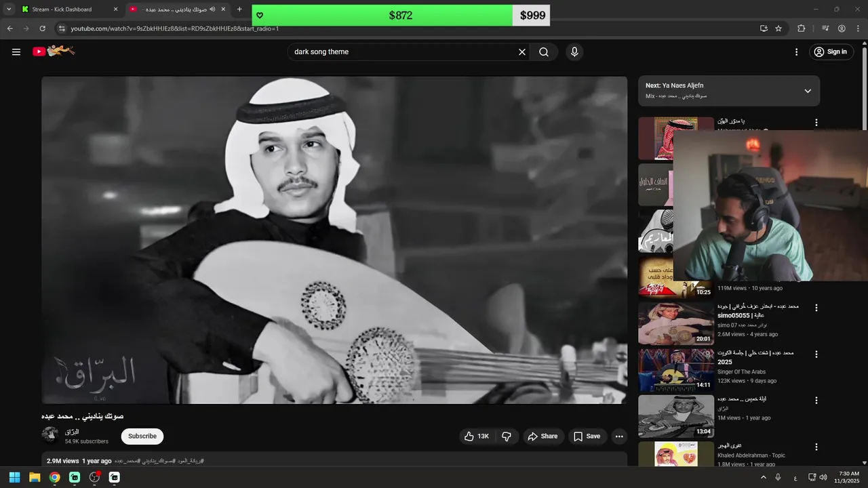Click the main video player

pos(334,240)
